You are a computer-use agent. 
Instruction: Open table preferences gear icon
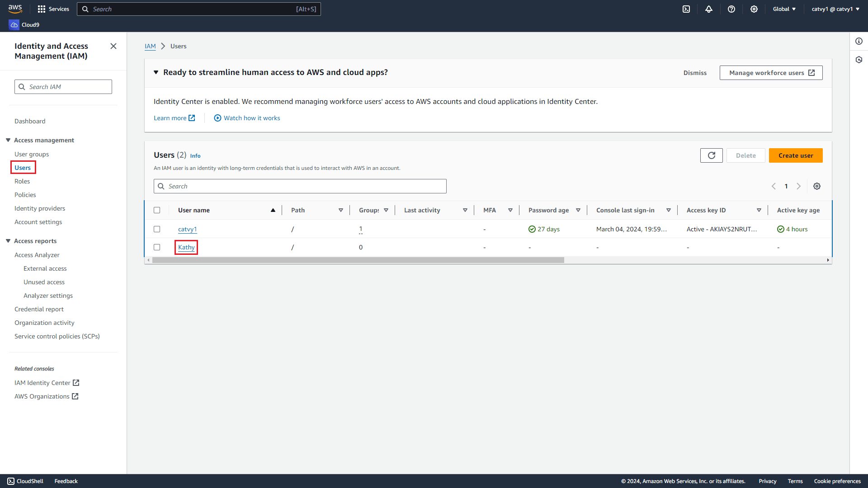817,186
